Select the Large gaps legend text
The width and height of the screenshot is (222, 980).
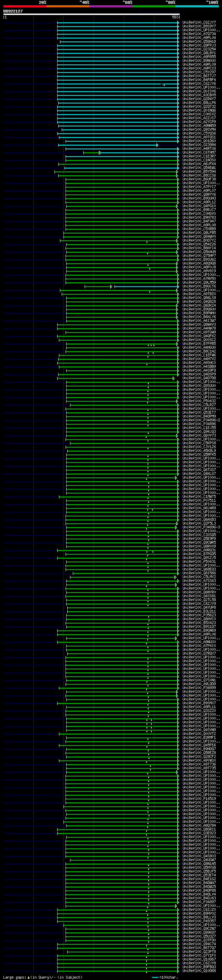[x=43, y=977]
